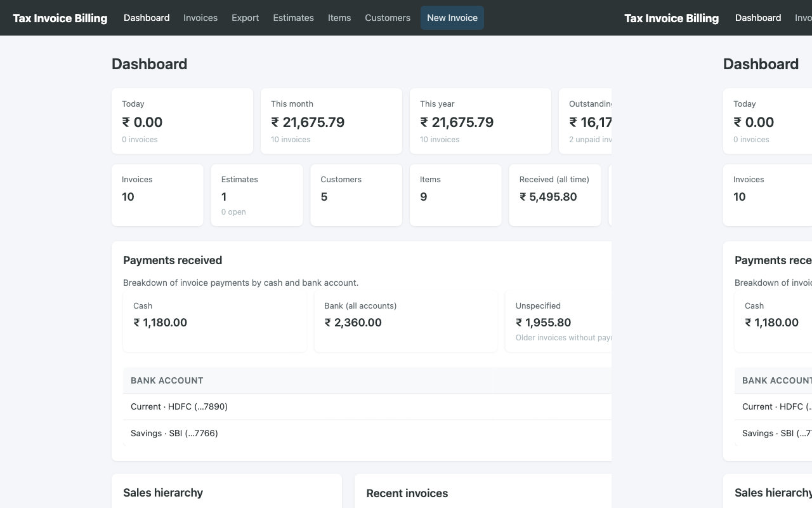Select Dashboard nav link in right window
812x508 pixels.
[758, 18]
